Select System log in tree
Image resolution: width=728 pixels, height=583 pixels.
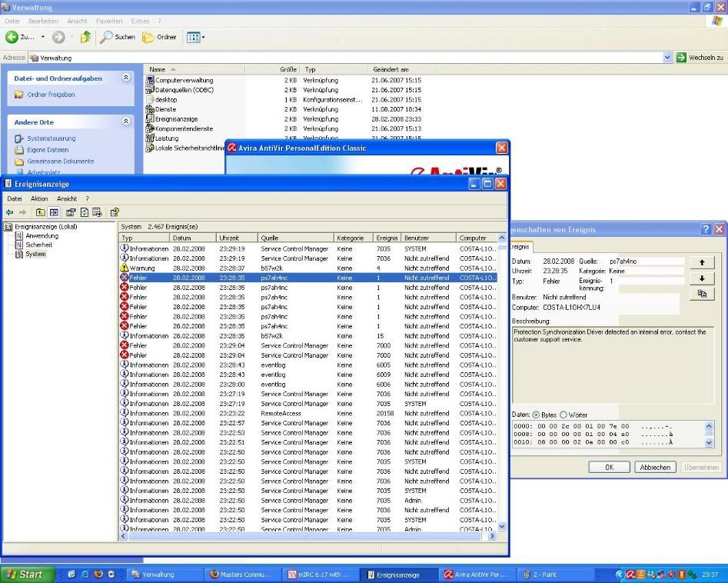click(36, 254)
